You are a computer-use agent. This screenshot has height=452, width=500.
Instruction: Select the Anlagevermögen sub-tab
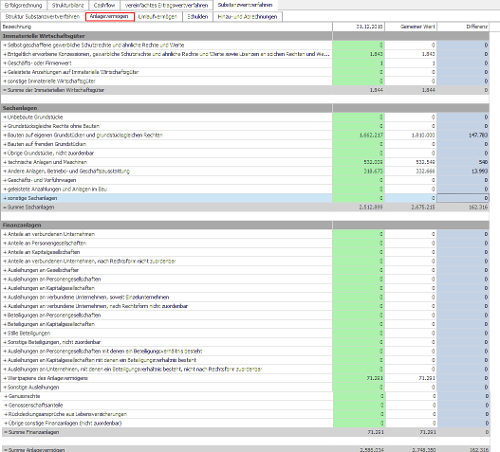click(x=109, y=16)
